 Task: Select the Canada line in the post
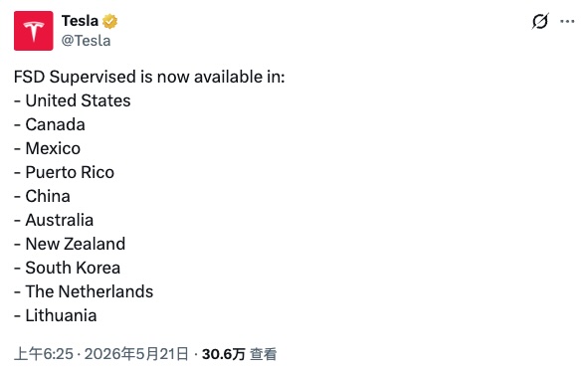point(50,124)
